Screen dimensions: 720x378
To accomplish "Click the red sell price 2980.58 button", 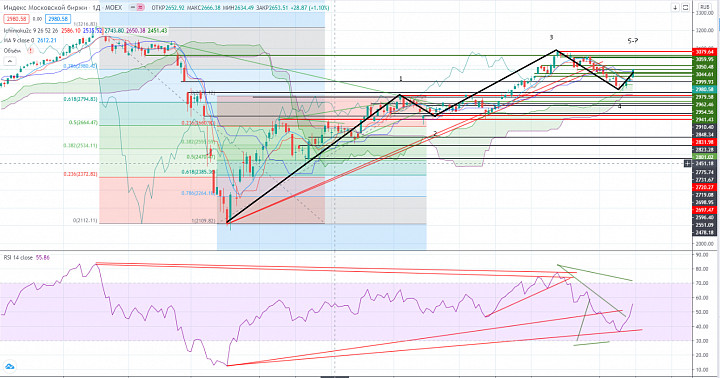I will 17,19.
